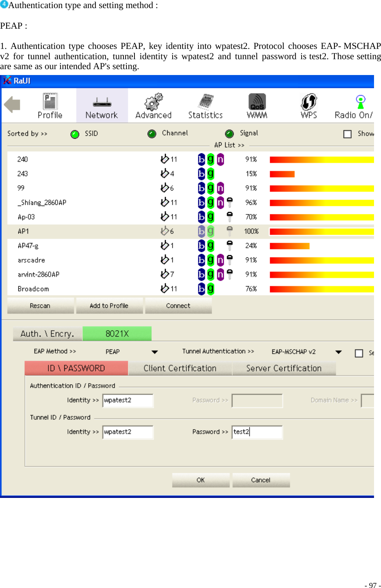Click the signal strength bar of AP1
This screenshot has height=588, width=381.
322,232
